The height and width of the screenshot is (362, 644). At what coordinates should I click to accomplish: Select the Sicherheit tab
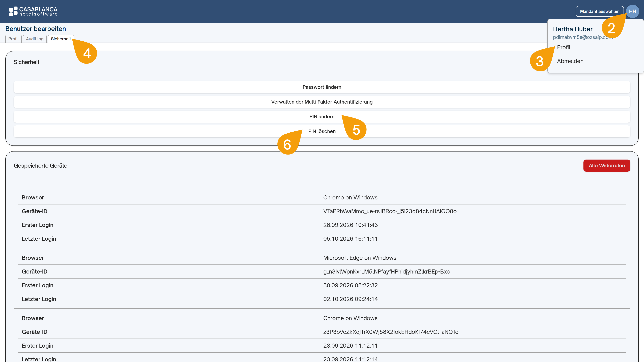click(x=61, y=39)
